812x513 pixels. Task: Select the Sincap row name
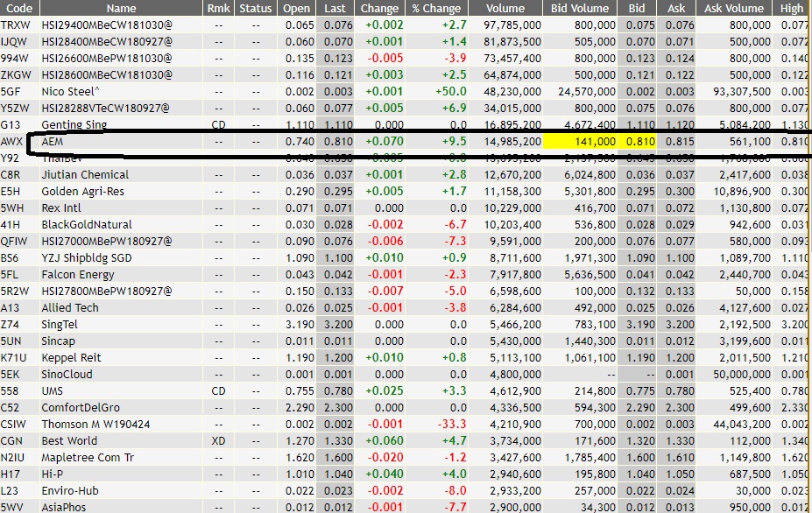[58, 341]
